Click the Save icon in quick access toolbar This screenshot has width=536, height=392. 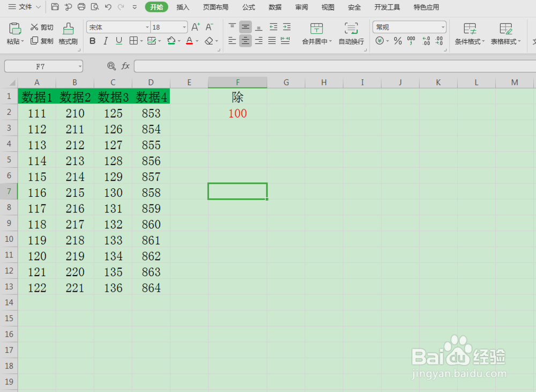[55, 7]
